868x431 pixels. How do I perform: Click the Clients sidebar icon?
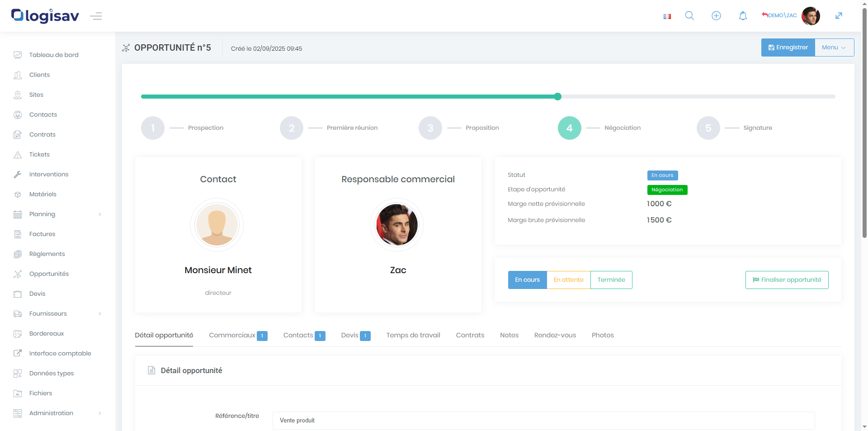[18, 75]
